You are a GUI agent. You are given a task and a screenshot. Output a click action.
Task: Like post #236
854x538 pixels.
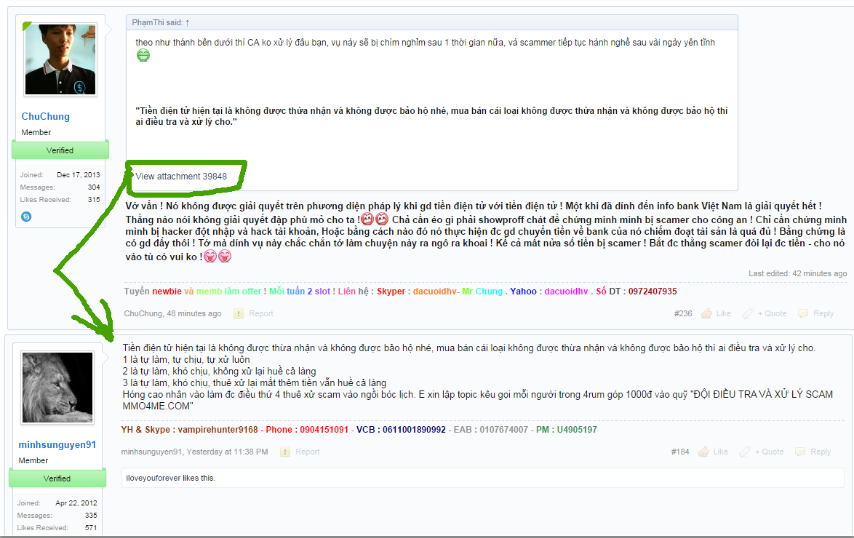pos(723,314)
